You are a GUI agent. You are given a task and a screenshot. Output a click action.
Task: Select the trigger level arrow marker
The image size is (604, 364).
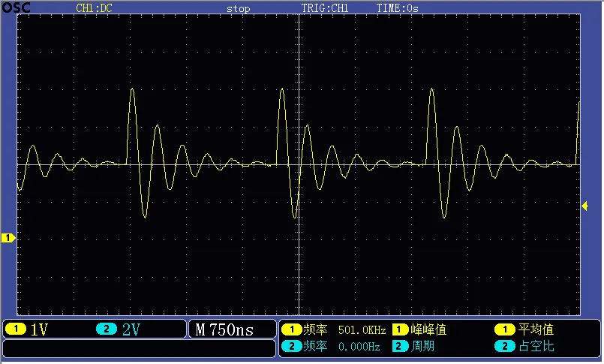584,206
